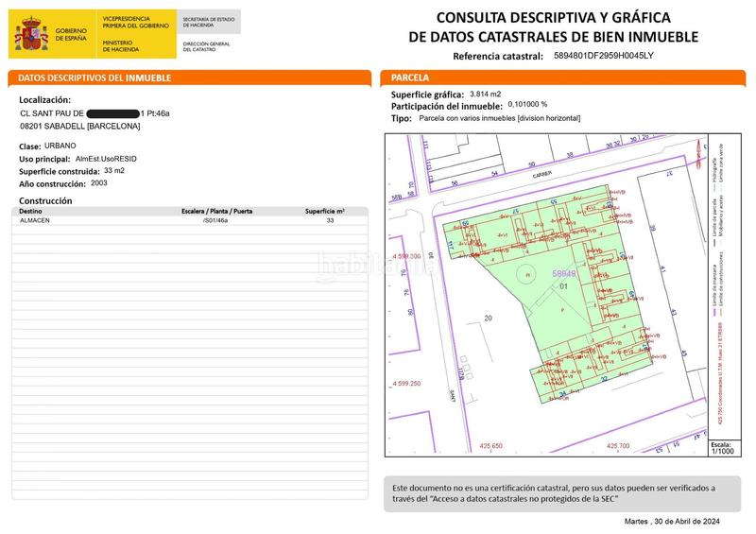Screen dimensions: 756x534
Task: Click the Superficie m² column header
Action: click(324, 212)
